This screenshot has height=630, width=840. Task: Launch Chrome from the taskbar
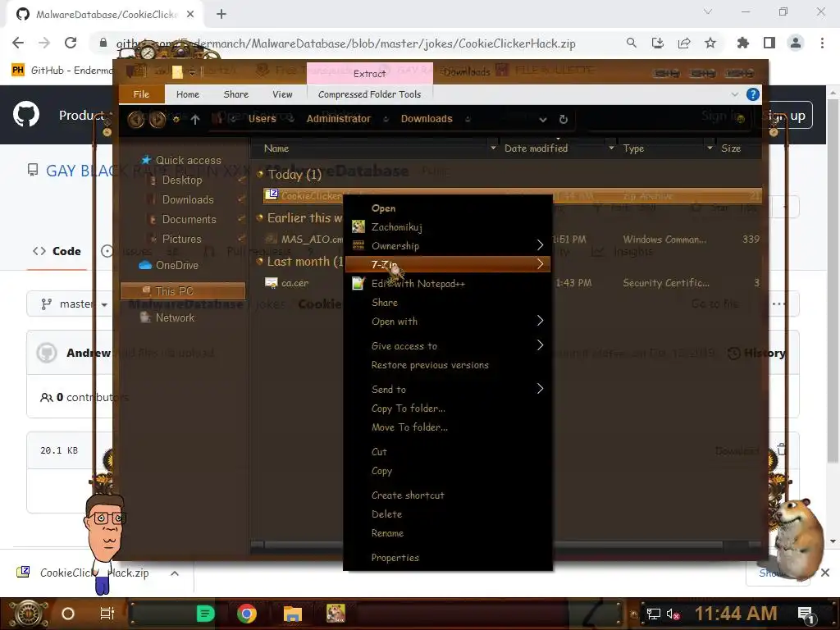[x=246, y=614]
